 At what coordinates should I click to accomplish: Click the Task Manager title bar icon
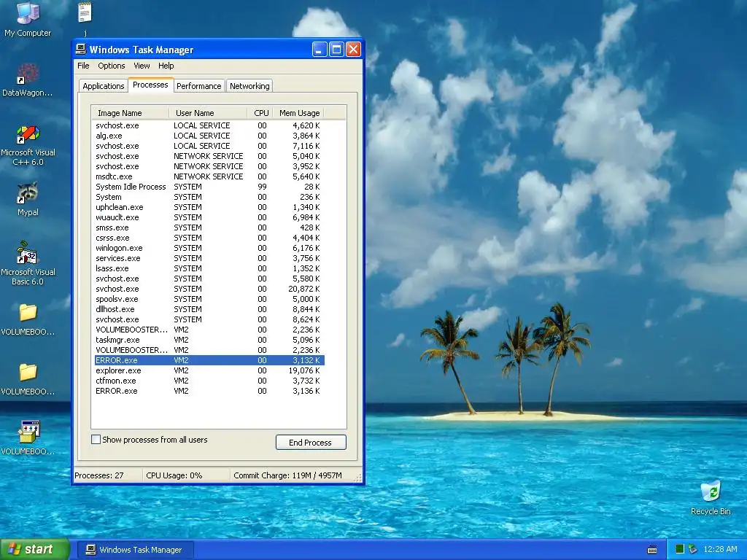pyautogui.click(x=81, y=49)
